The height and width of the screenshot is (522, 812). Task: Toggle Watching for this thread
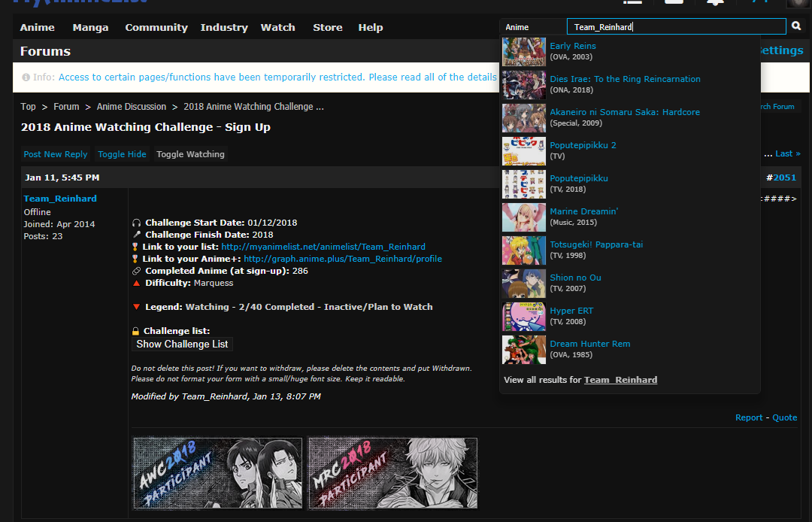click(x=190, y=154)
